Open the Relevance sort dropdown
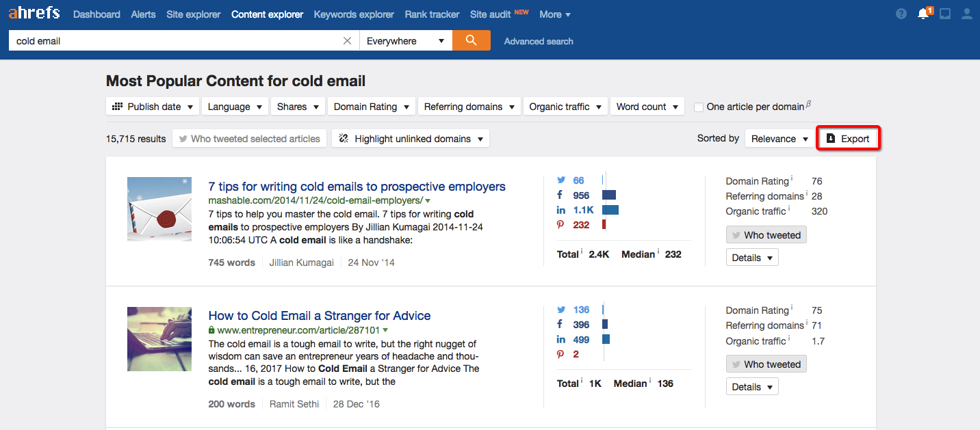This screenshot has width=980, height=430. 779,138
